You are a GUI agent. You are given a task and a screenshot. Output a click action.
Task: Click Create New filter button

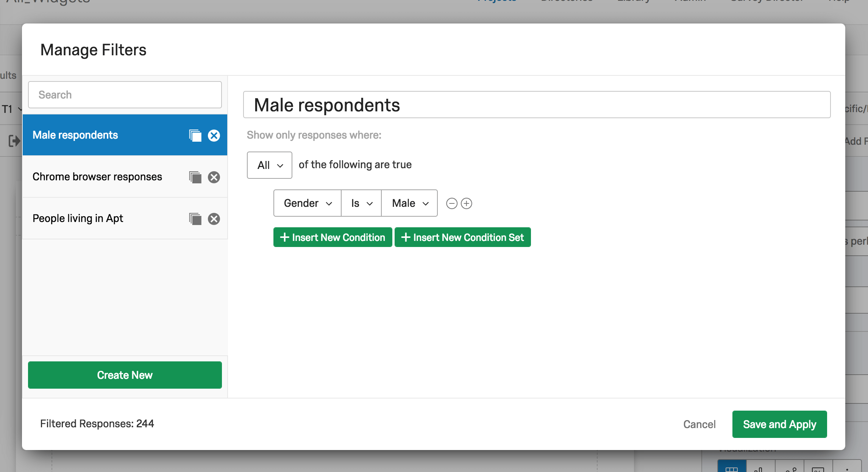(125, 375)
